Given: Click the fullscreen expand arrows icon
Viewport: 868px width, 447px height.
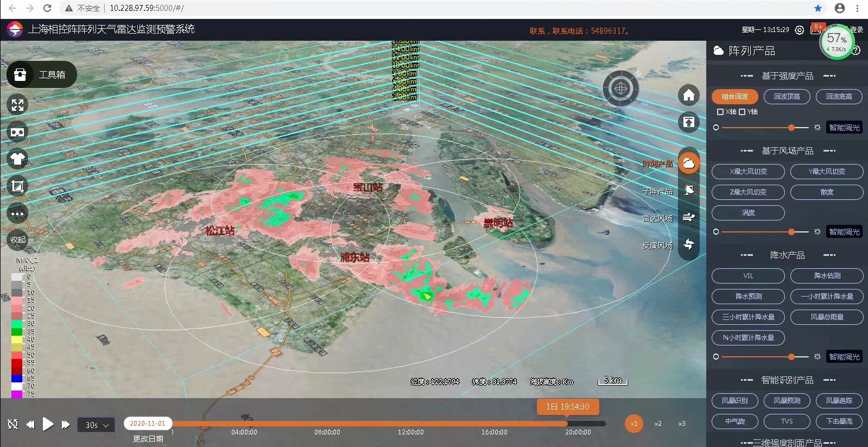Looking at the screenshot, I should pos(17,105).
